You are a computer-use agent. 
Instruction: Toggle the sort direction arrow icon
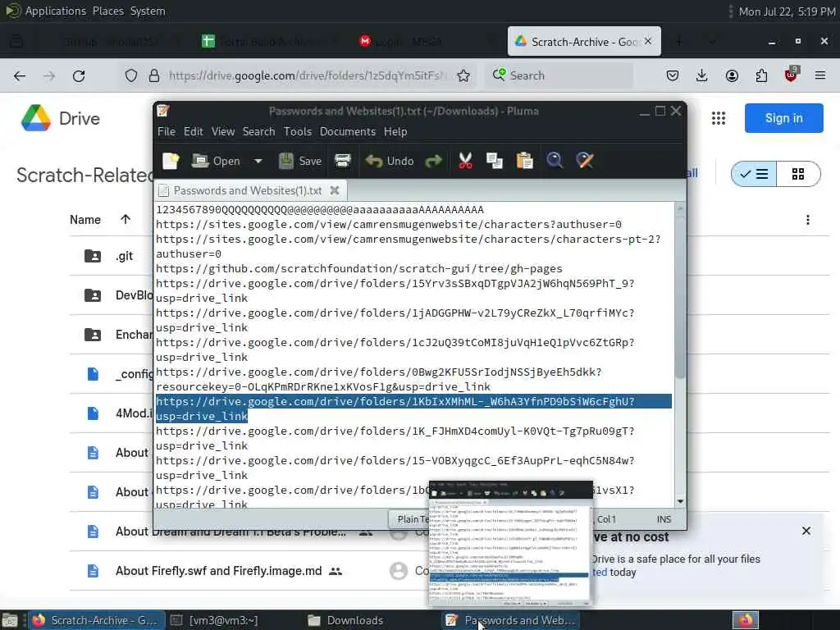(x=126, y=219)
